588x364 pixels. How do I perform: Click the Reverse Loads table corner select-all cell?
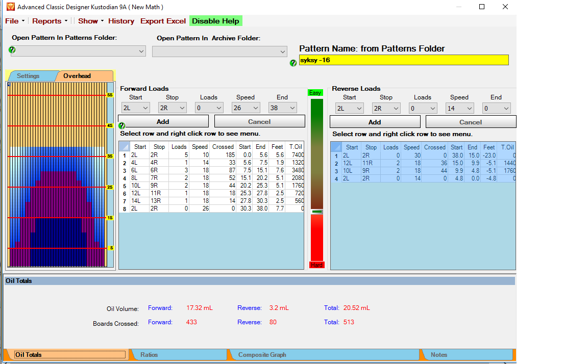pos(336,147)
